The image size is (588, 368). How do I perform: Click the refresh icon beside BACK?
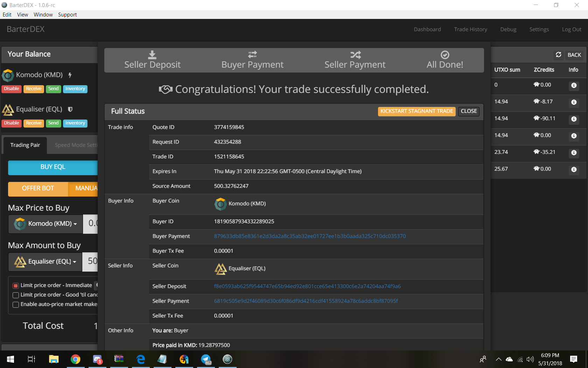559,55
